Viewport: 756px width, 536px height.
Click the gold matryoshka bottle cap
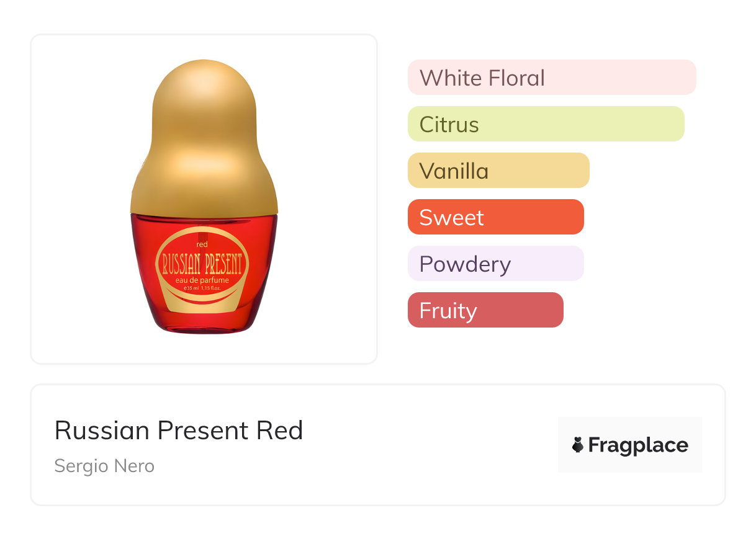204,143
